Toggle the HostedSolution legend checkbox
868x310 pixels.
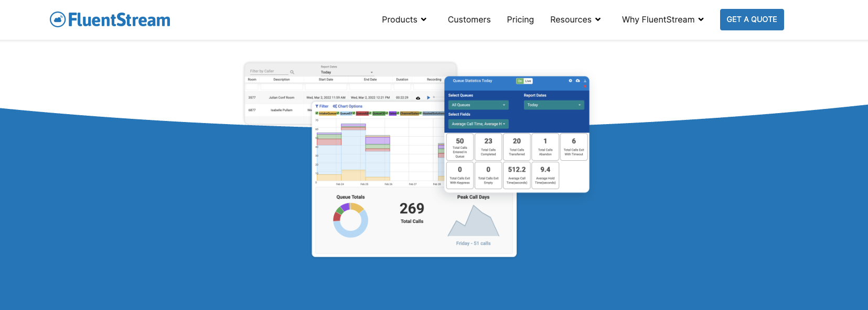421,113
